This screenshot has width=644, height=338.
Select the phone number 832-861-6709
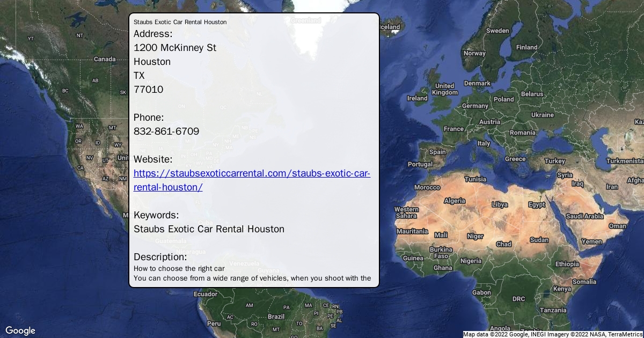tap(166, 131)
